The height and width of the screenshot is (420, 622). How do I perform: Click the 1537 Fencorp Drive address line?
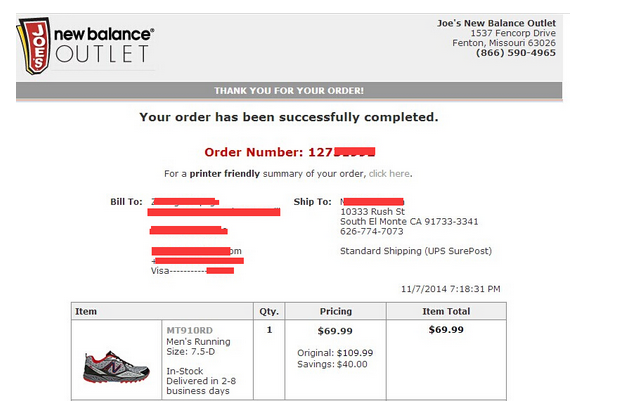point(513,33)
